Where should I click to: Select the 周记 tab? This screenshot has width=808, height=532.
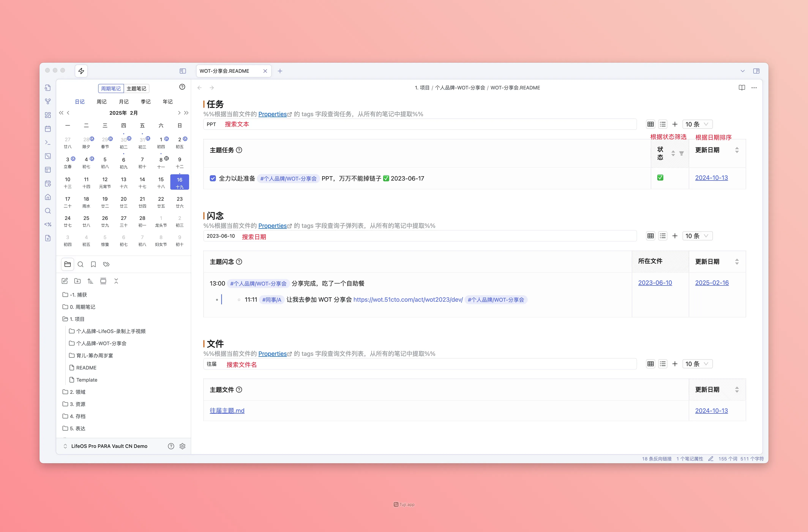[x=102, y=102]
